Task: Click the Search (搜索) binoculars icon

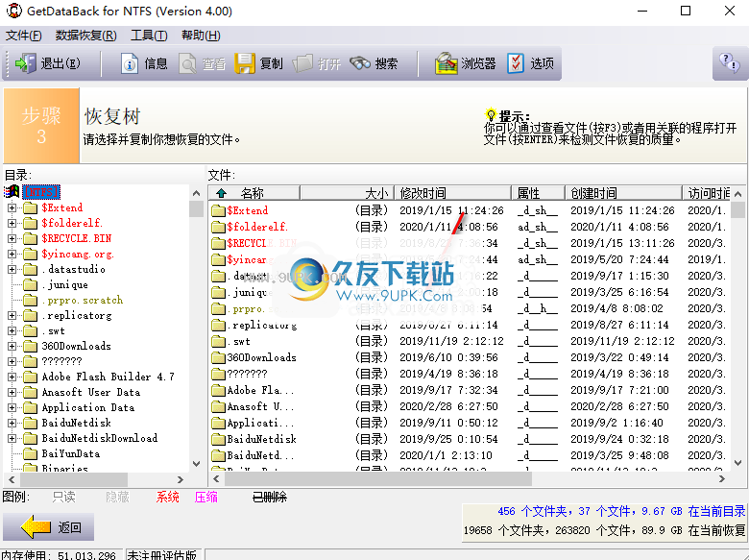Action: (x=360, y=63)
